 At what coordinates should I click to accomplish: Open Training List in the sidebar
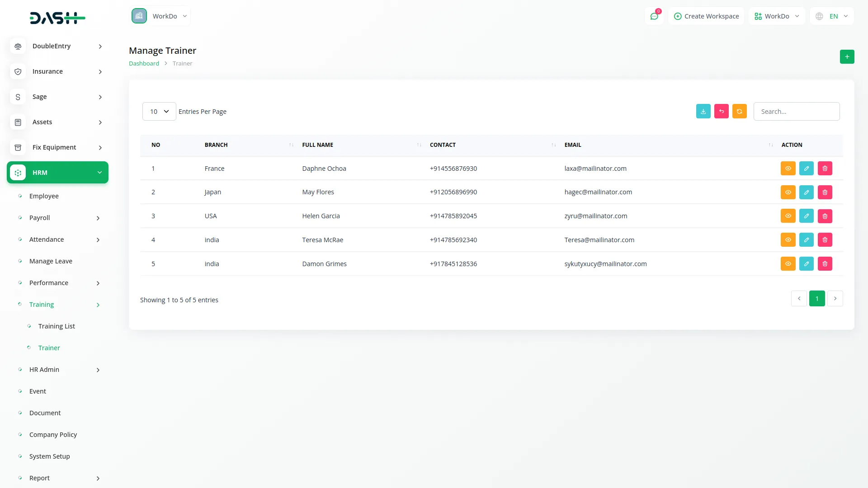pyautogui.click(x=57, y=326)
